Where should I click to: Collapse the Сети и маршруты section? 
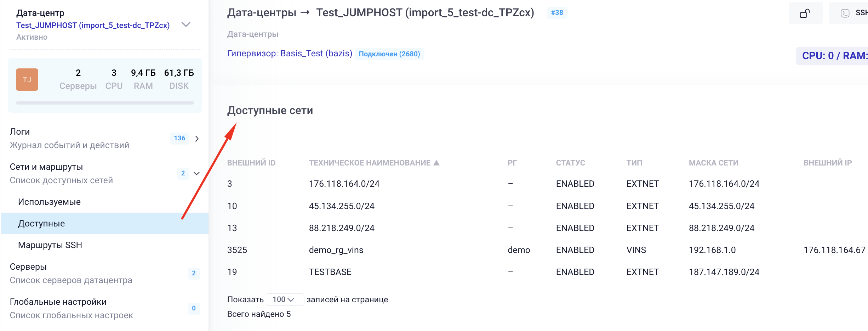click(x=197, y=173)
